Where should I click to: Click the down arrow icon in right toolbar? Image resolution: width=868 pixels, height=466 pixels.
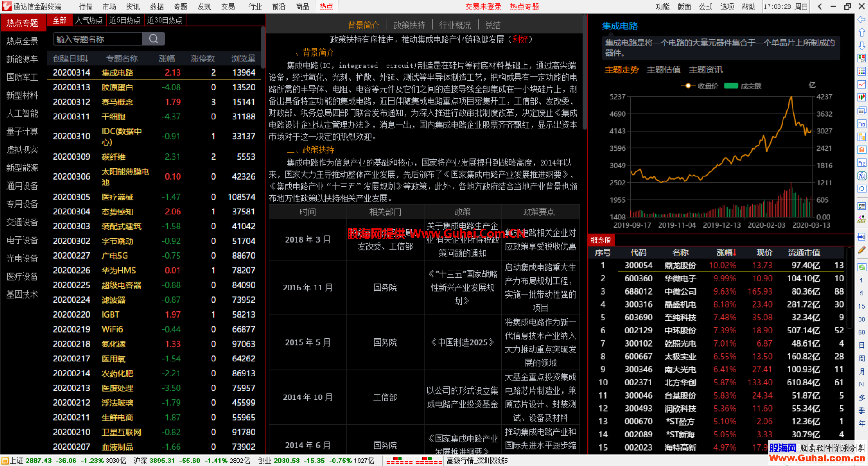click(x=862, y=46)
